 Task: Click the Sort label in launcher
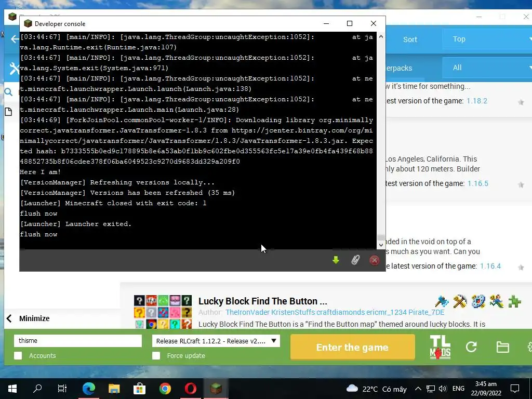coord(410,39)
